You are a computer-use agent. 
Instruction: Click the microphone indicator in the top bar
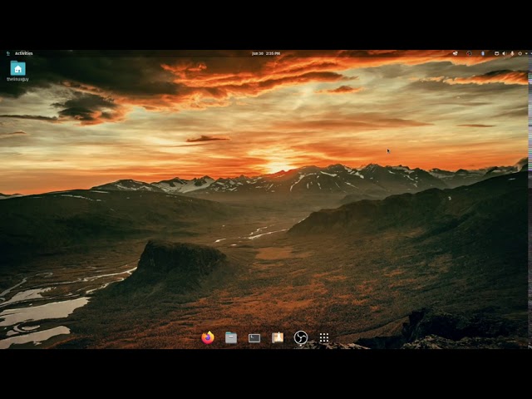point(512,53)
